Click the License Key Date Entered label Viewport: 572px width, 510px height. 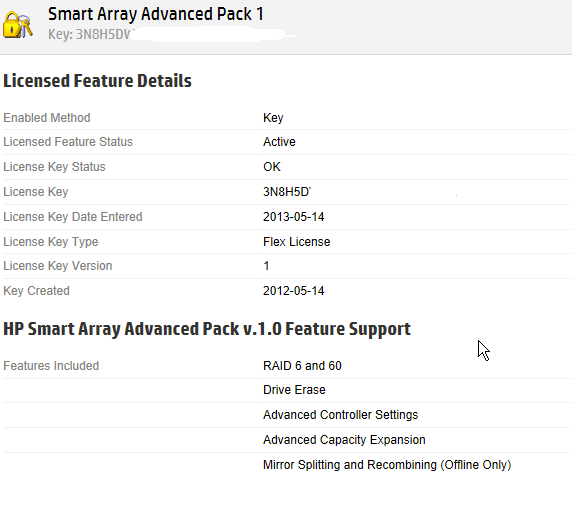[73, 217]
